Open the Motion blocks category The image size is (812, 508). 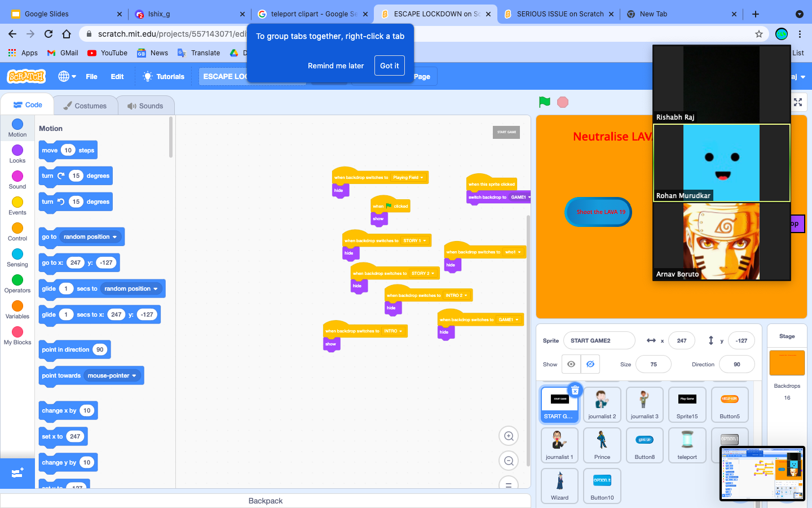(x=17, y=128)
